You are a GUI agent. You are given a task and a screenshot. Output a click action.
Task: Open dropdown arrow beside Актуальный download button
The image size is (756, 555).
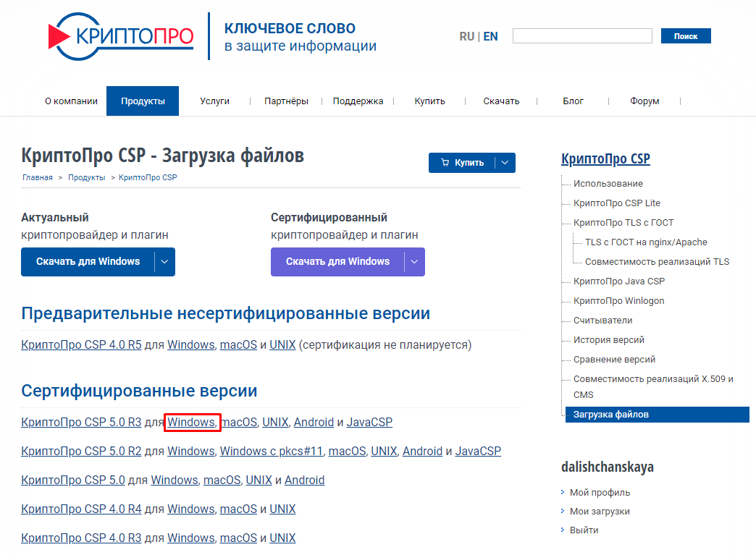(x=164, y=262)
